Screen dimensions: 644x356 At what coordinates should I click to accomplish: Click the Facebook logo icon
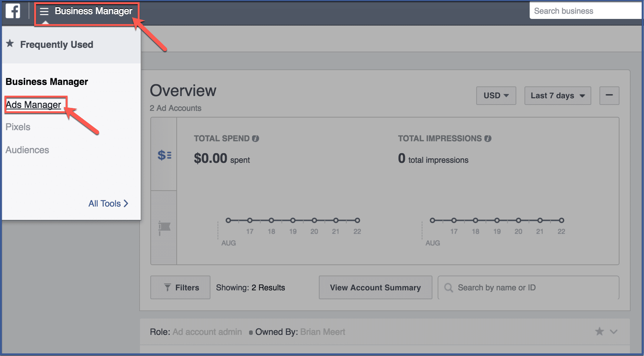tap(13, 11)
